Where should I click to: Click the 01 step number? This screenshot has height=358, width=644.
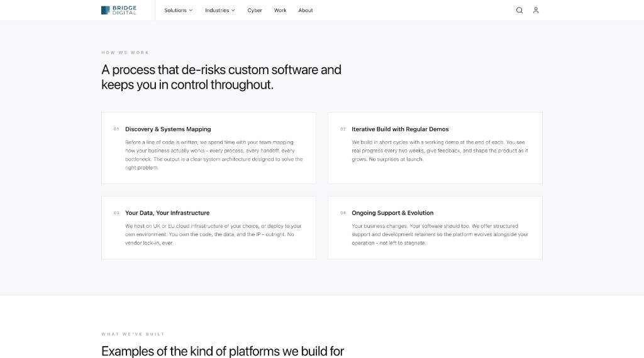(116, 129)
